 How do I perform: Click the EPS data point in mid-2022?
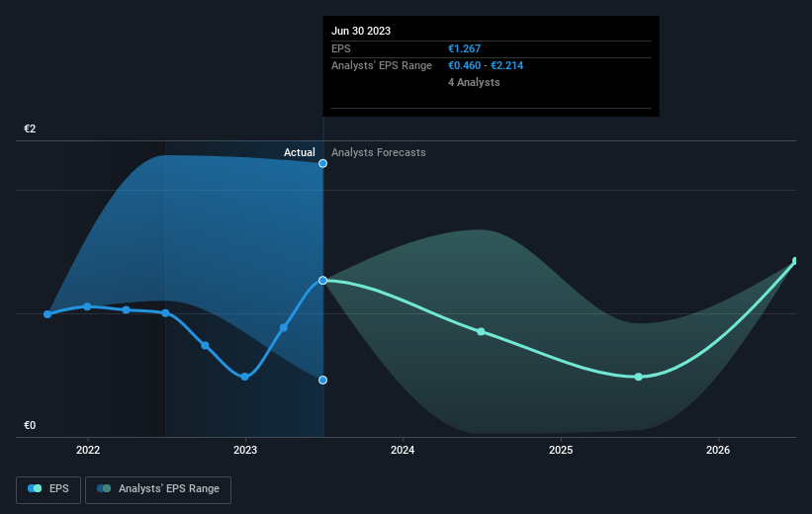[166, 313]
